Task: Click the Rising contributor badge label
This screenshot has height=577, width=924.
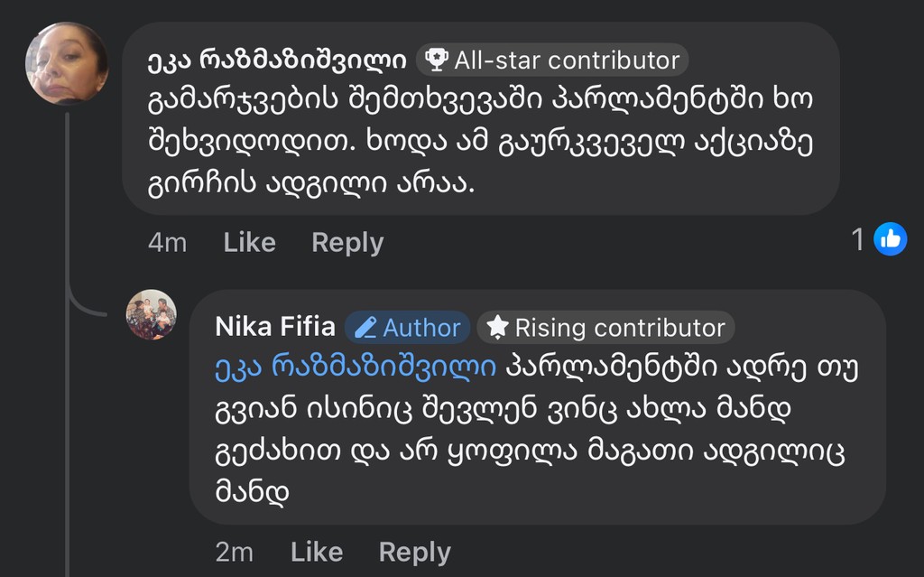Action: (619, 328)
